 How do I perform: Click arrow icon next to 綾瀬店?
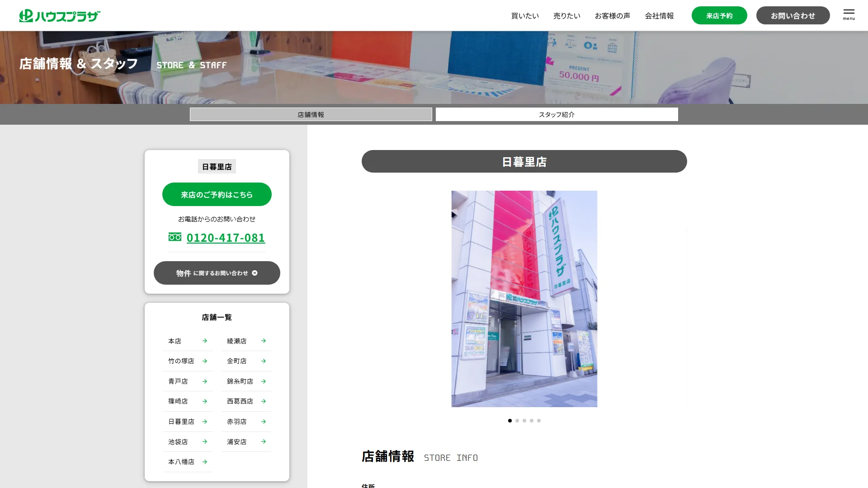(x=264, y=341)
